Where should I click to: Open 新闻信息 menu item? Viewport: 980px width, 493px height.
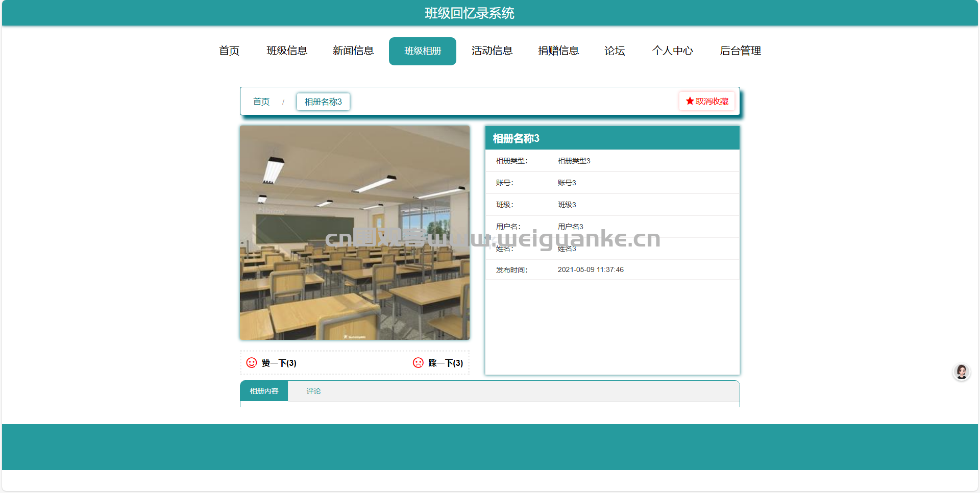point(353,51)
